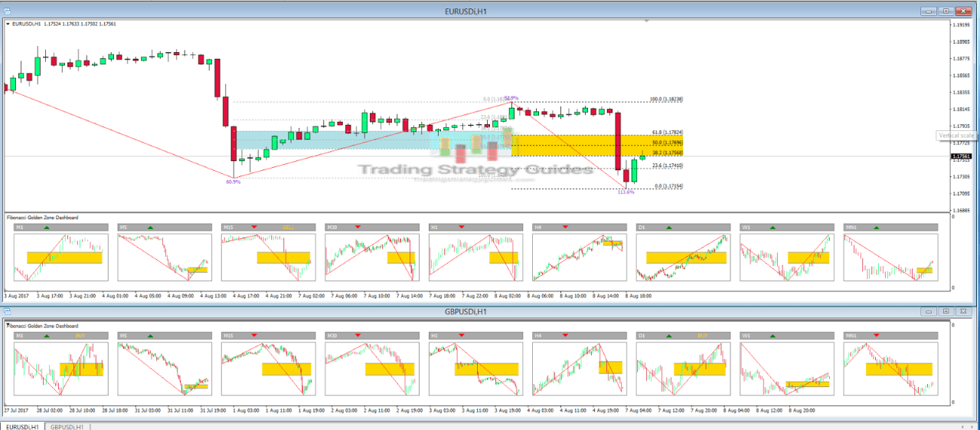Open the EURUSD M5 mini chart

[x=163, y=258]
